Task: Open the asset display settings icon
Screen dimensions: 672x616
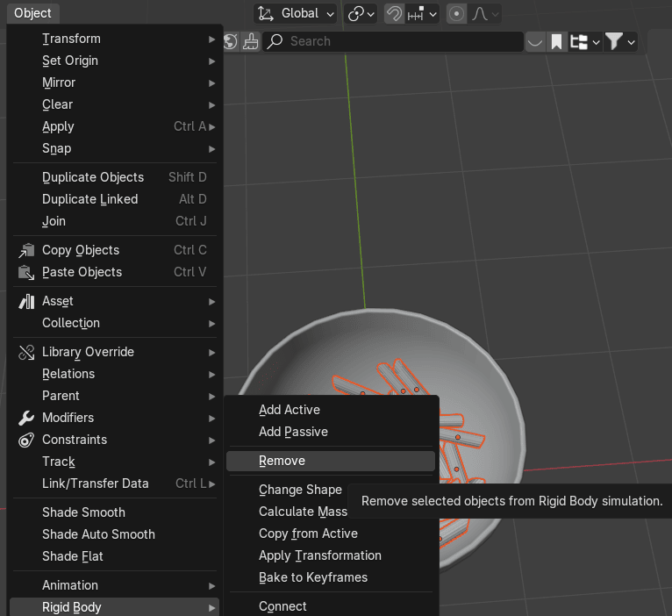Action: coord(583,41)
